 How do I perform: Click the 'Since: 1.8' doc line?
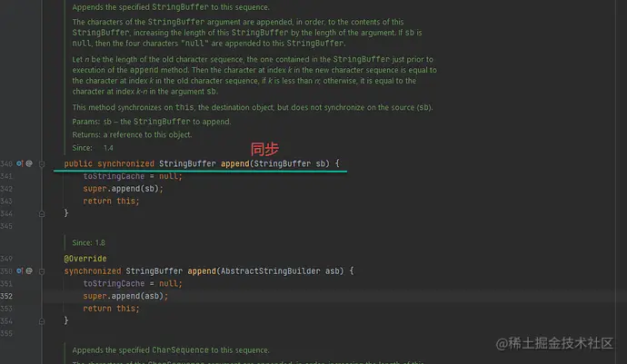click(89, 242)
